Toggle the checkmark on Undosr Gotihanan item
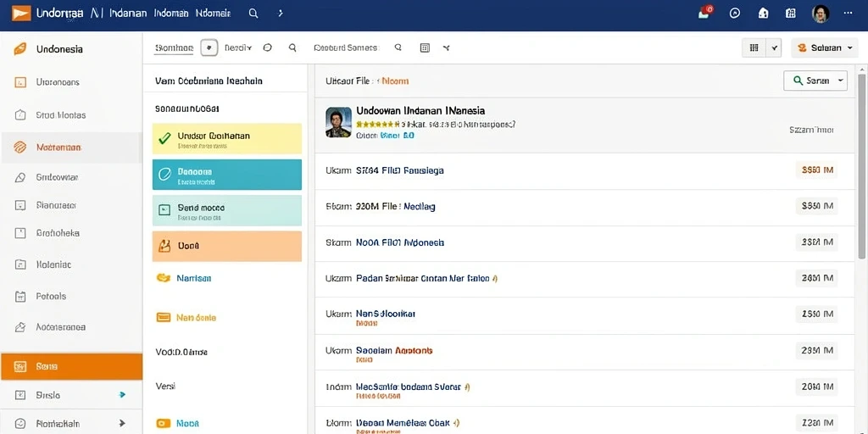 (x=164, y=138)
